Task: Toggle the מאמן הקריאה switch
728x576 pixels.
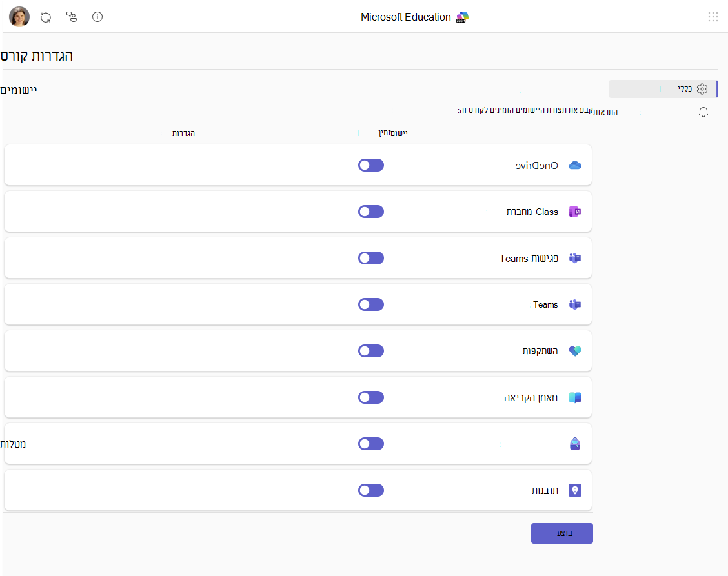Action: tap(371, 397)
